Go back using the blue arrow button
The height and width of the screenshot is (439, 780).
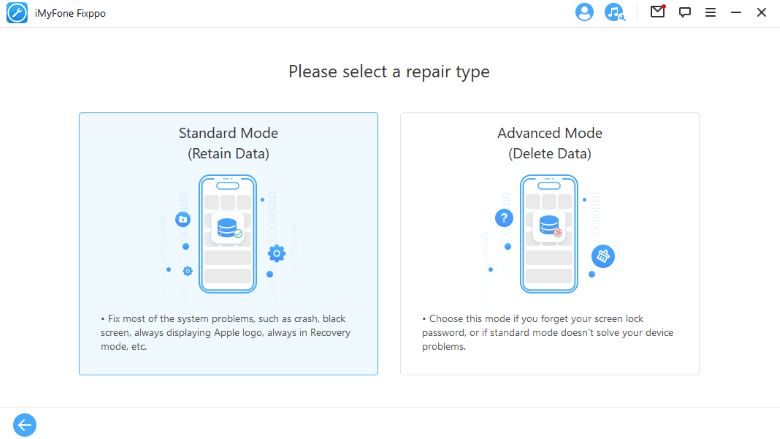[x=24, y=425]
